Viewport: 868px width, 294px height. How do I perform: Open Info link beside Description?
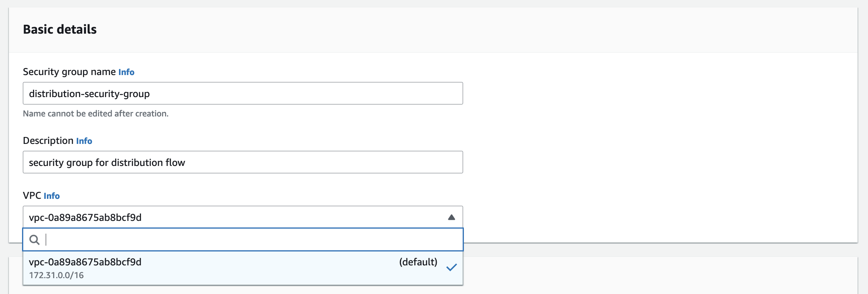click(x=84, y=141)
